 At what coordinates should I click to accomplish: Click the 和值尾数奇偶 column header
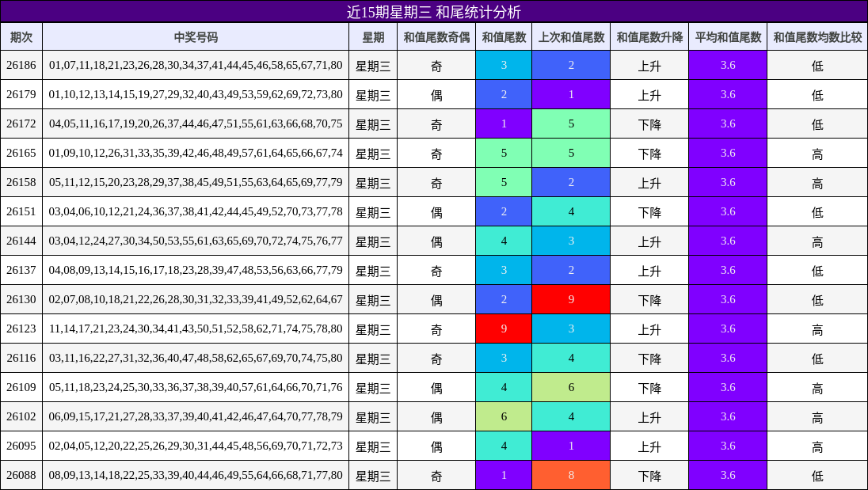436,37
